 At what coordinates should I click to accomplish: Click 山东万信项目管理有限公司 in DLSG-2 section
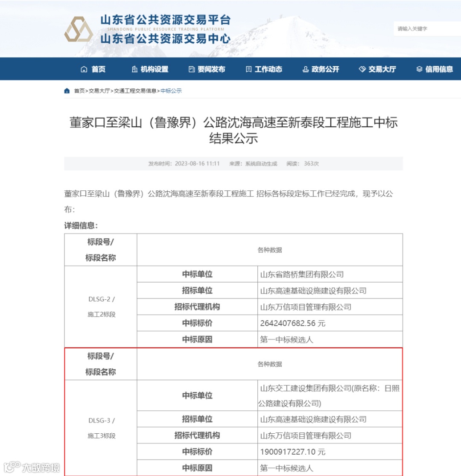[x=306, y=307]
